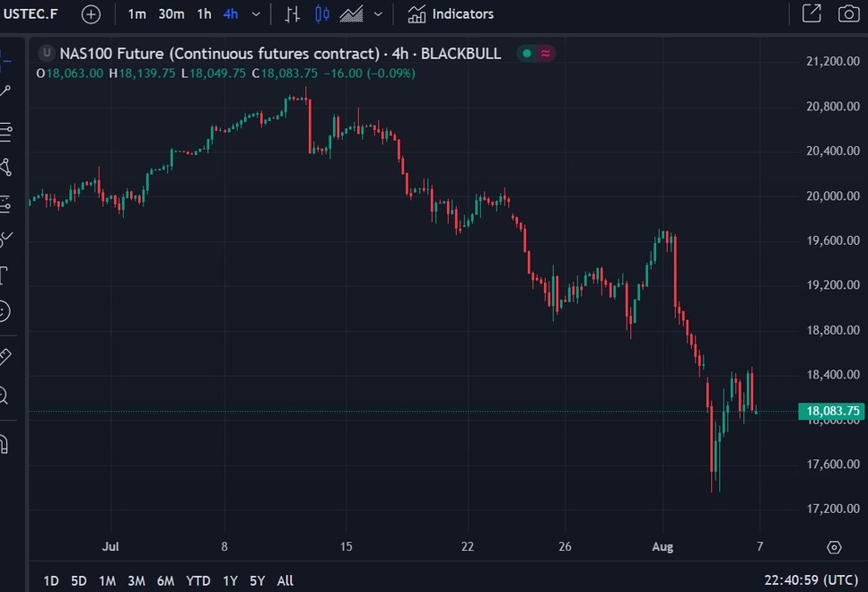Switch to the 30m timeframe
The image size is (868, 592).
[x=171, y=14]
